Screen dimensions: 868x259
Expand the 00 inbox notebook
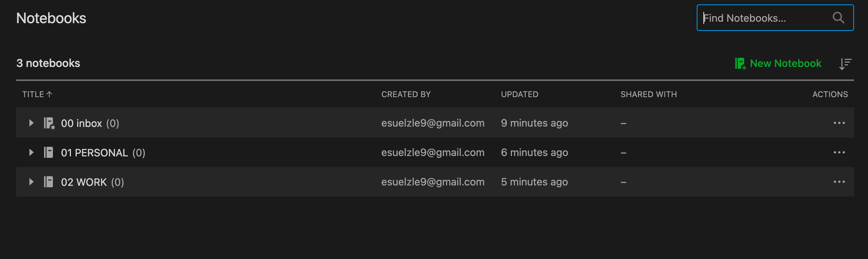(31, 123)
